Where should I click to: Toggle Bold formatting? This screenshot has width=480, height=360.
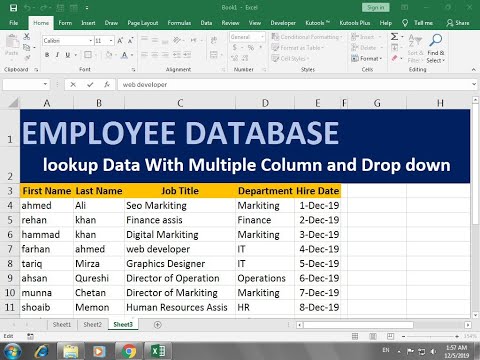coord(47,55)
